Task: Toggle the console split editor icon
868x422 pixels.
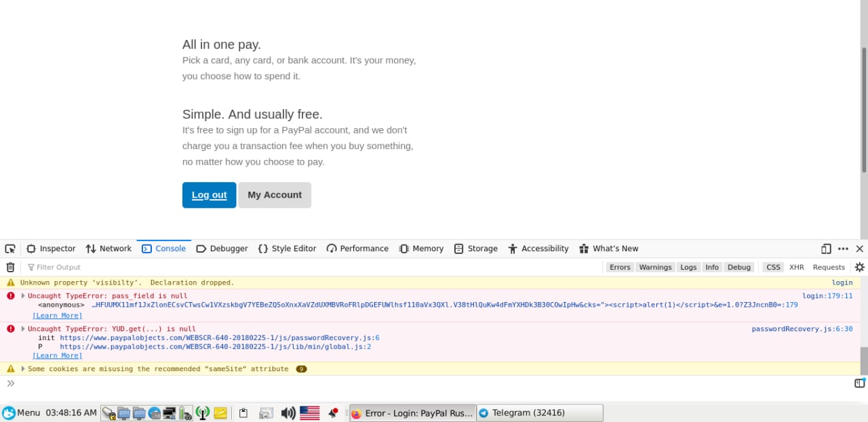Action: pyautogui.click(x=860, y=383)
